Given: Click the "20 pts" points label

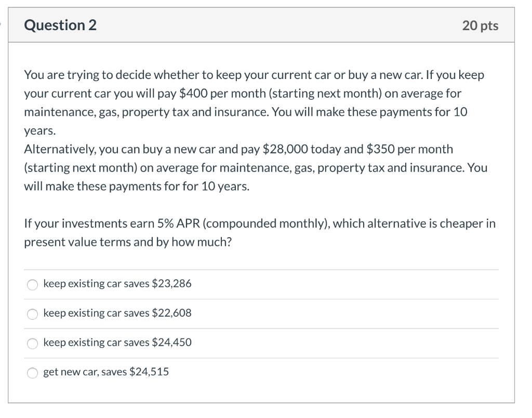Looking at the screenshot, I should point(480,25).
